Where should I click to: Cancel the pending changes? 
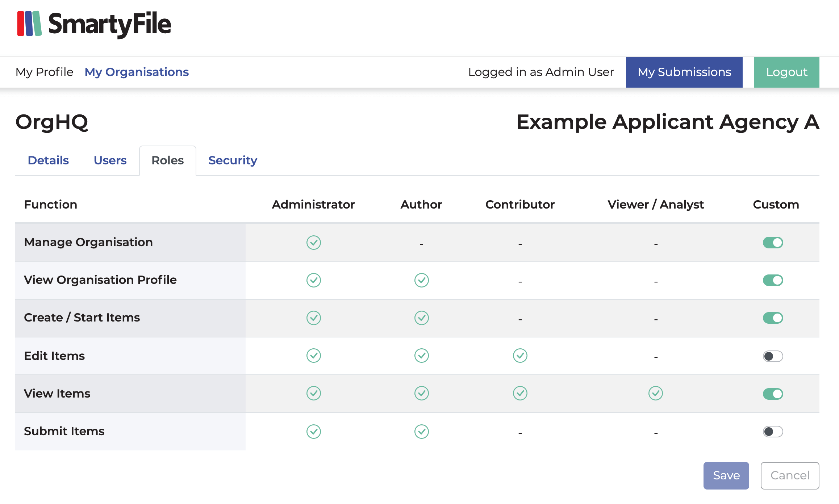pos(790,475)
